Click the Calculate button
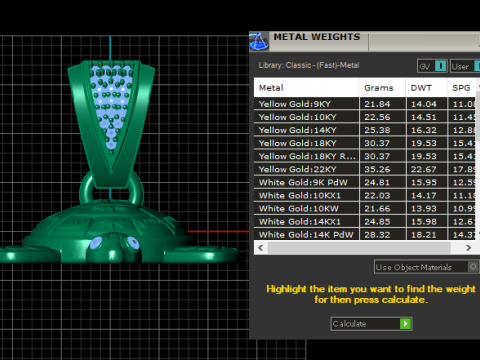The height and width of the screenshot is (360, 480). 371,324
